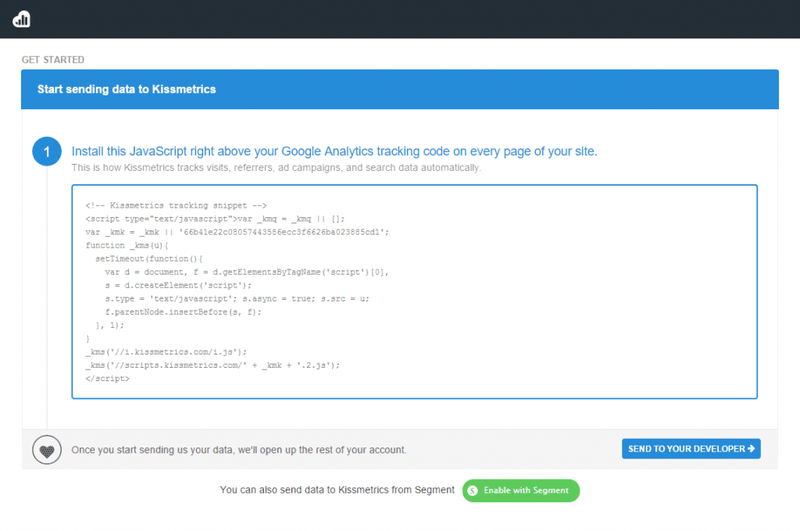This screenshot has width=800, height=531.
Task: Click the arrow on Send To Your Developer
Action: coord(751,449)
